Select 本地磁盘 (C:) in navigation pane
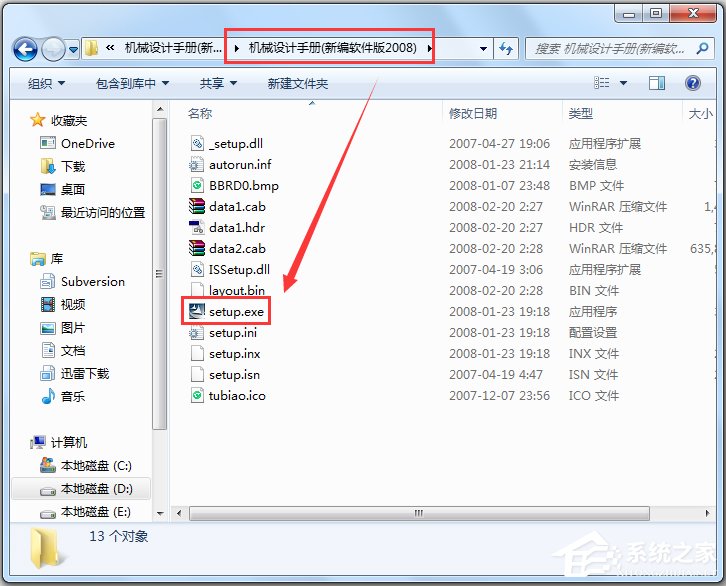This screenshot has width=726, height=586. [x=95, y=466]
